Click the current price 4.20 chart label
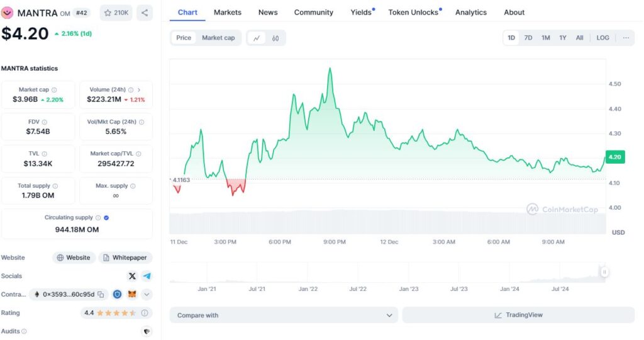The height and width of the screenshot is (340, 644). (x=615, y=157)
